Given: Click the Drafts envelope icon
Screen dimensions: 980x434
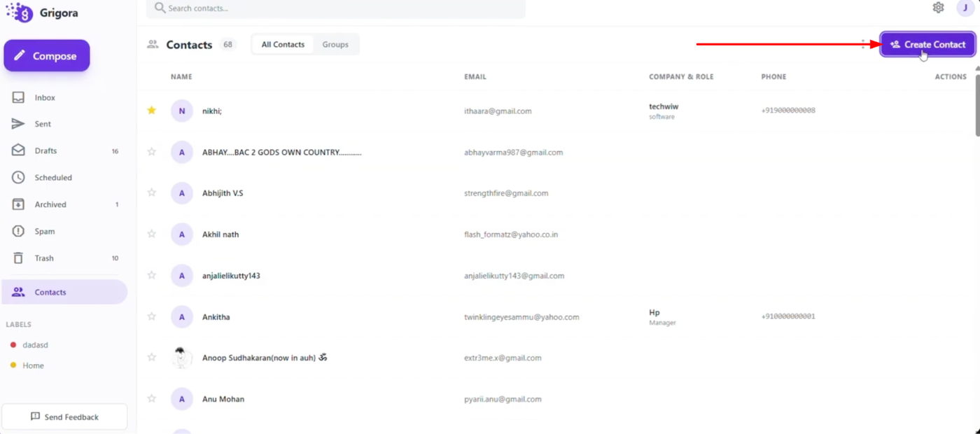Looking at the screenshot, I should point(18,150).
